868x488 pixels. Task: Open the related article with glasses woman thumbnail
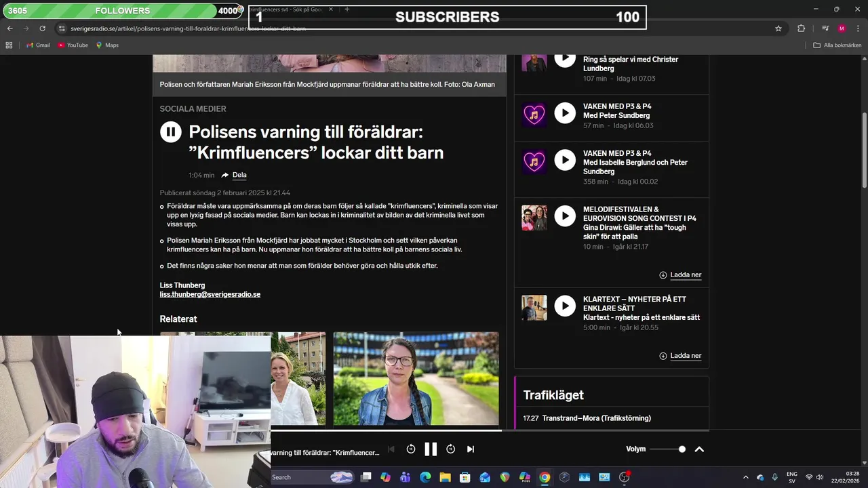416,378
